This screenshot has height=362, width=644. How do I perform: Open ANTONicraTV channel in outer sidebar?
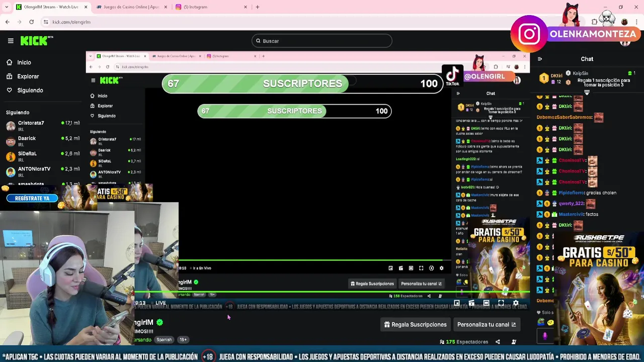click(43, 171)
